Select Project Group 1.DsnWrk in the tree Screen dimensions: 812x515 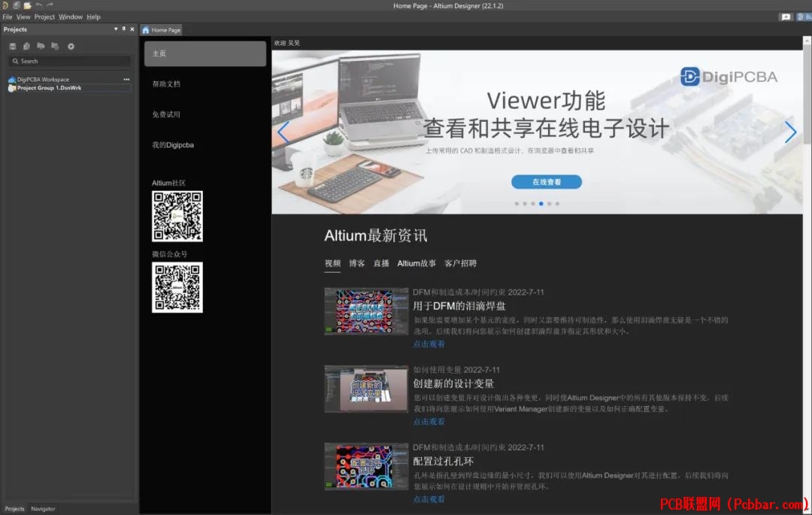coord(49,88)
